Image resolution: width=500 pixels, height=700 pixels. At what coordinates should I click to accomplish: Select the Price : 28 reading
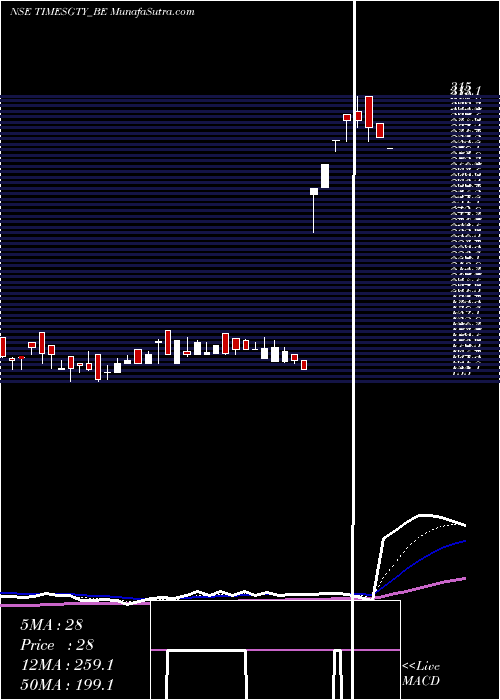(x=57, y=645)
